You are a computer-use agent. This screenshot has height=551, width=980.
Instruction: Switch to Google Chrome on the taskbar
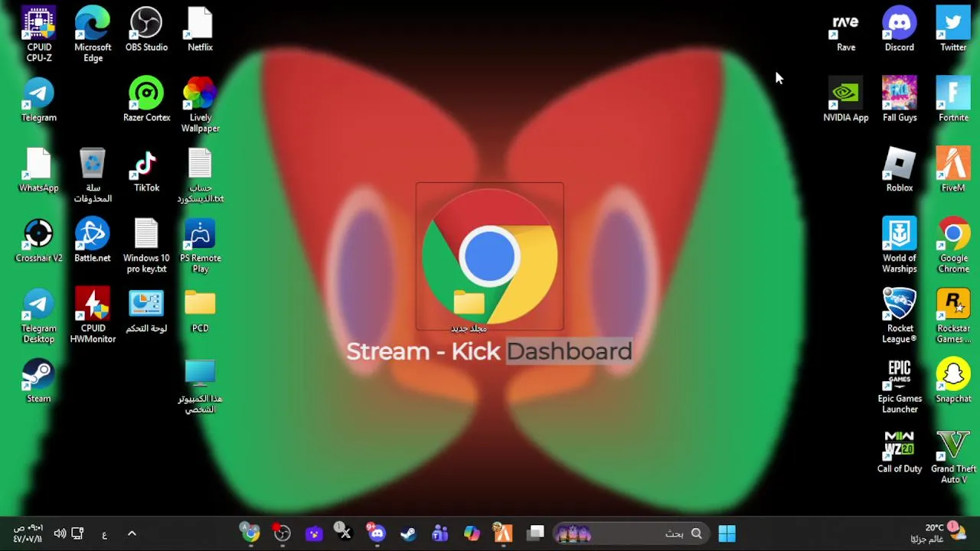pos(250,533)
